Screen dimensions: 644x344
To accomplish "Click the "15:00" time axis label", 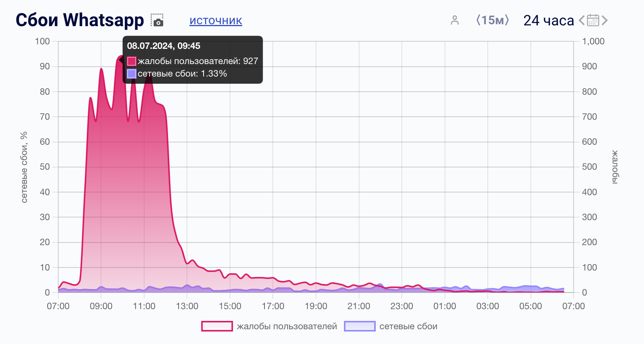I will (x=230, y=306).
